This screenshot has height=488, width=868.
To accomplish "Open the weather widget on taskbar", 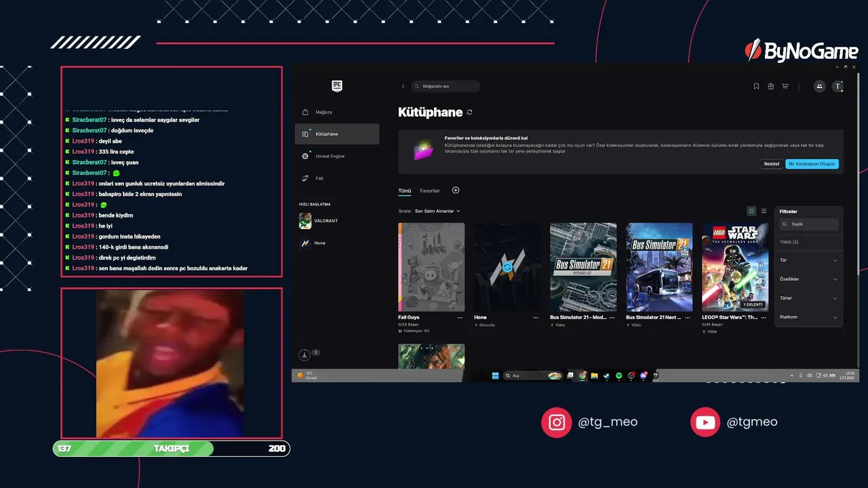I will [x=308, y=375].
